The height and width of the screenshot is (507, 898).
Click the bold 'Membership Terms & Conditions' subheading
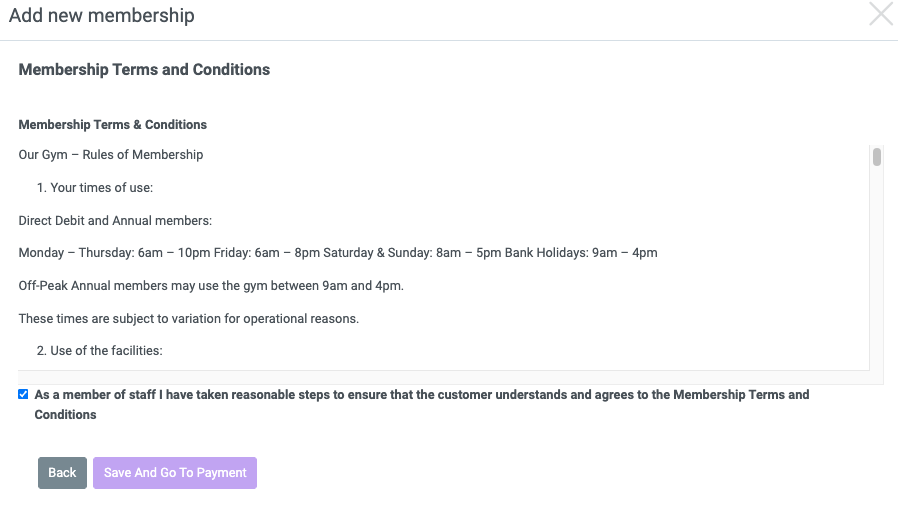(x=113, y=125)
